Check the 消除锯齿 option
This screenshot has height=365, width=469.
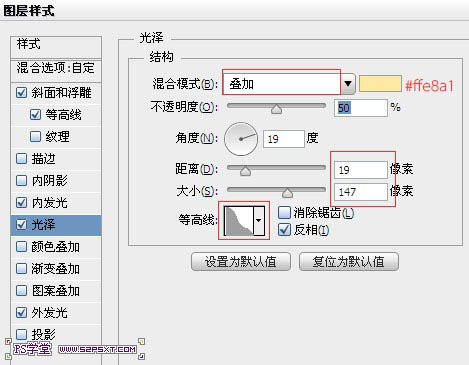tap(284, 213)
